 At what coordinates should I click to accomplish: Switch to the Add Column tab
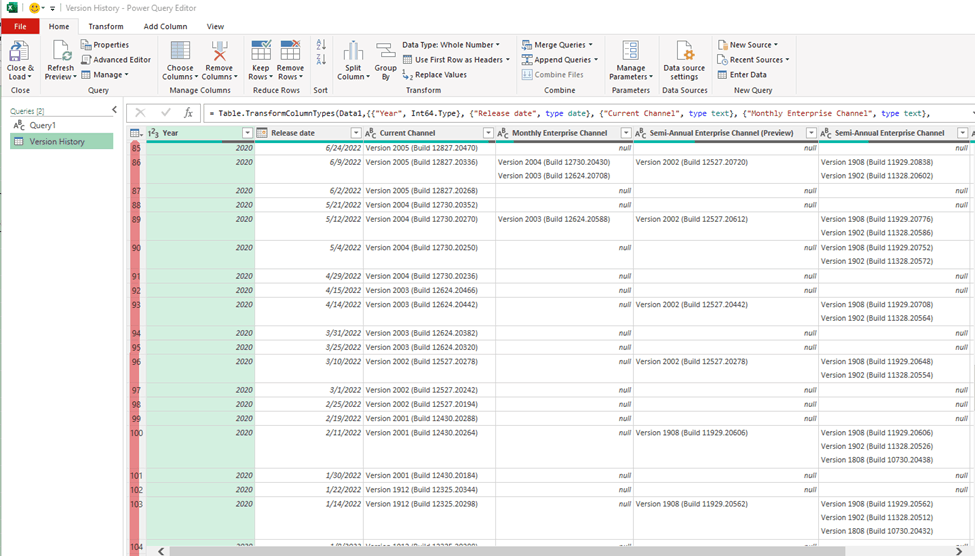pos(165,26)
